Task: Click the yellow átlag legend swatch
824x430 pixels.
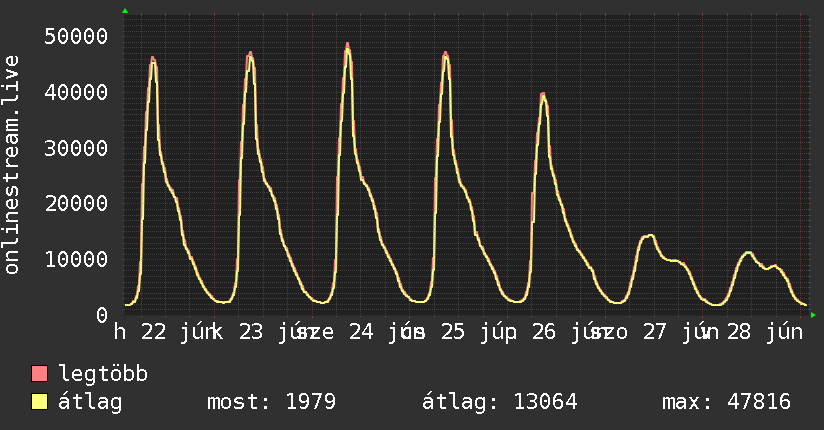Action: [39, 402]
